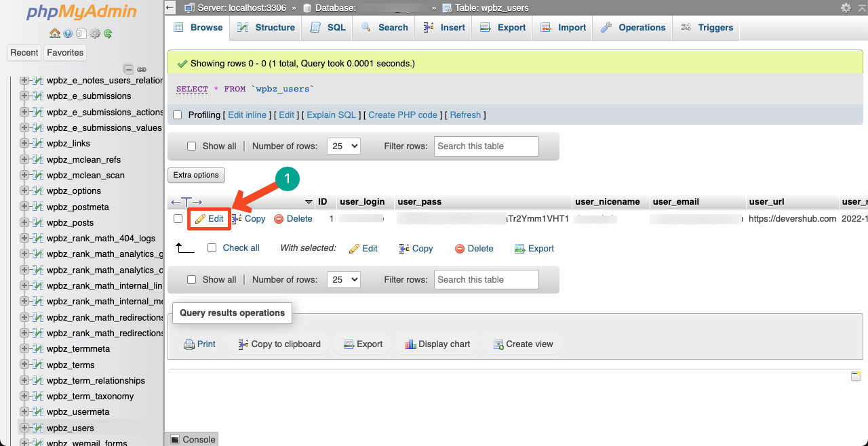This screenshot has width=868, height=446.
Task: Click the green reload navigation icon
Action: [x=108, y=33]
